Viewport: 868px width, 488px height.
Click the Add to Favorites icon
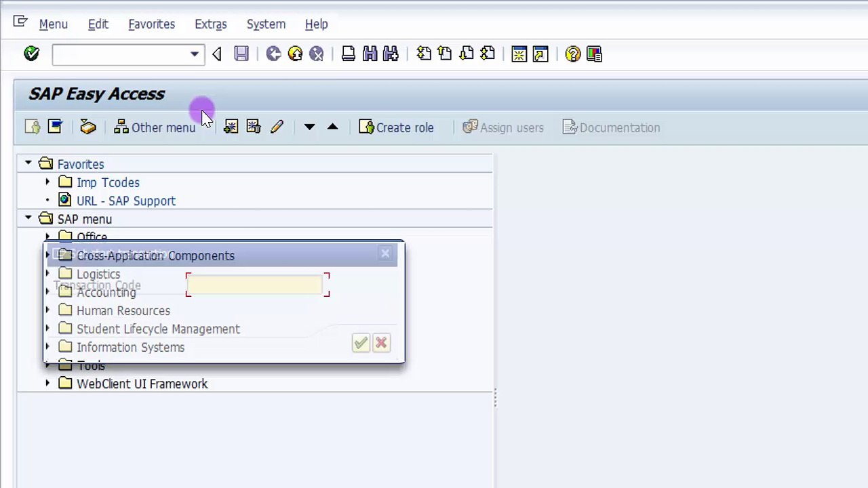[231, 127]
